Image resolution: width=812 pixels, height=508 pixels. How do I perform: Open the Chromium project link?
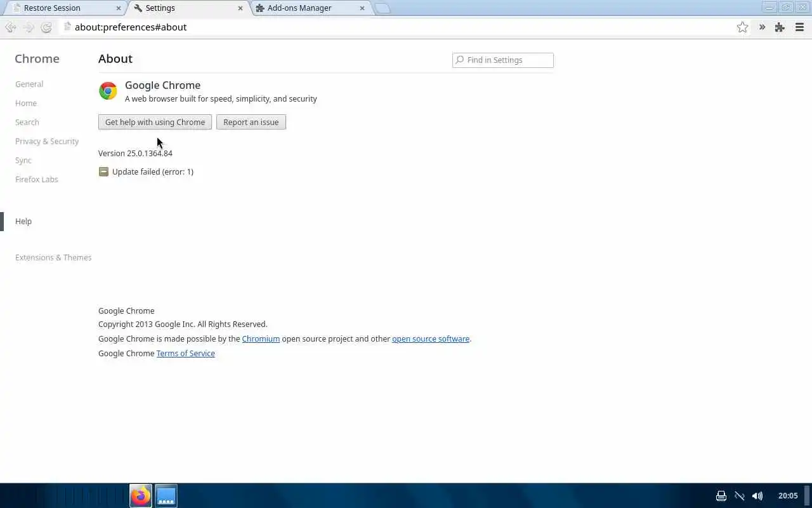(x=261, y=338)
